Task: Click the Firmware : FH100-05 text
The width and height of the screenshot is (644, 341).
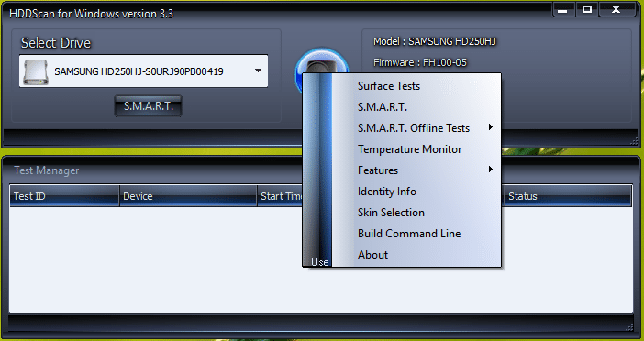Action: coord(420,62)
